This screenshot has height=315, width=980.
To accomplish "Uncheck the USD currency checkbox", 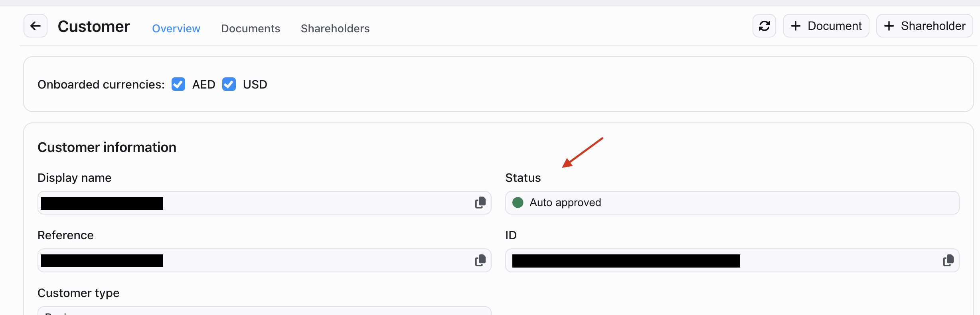I will tap(229, 84).
